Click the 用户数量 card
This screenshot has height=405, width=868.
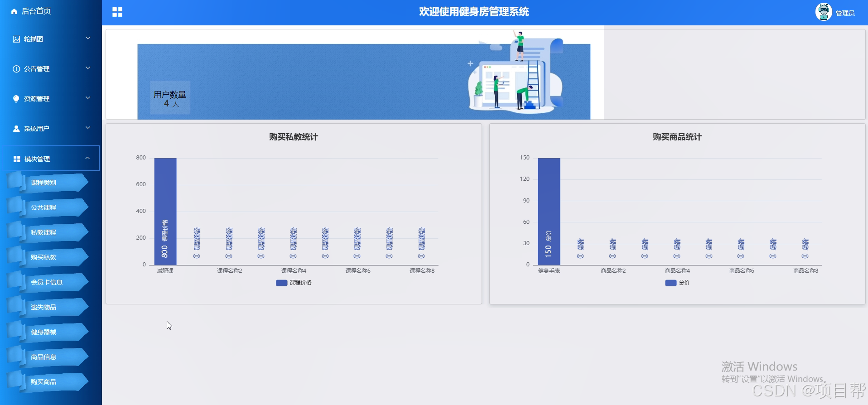[x=170, y=98]
